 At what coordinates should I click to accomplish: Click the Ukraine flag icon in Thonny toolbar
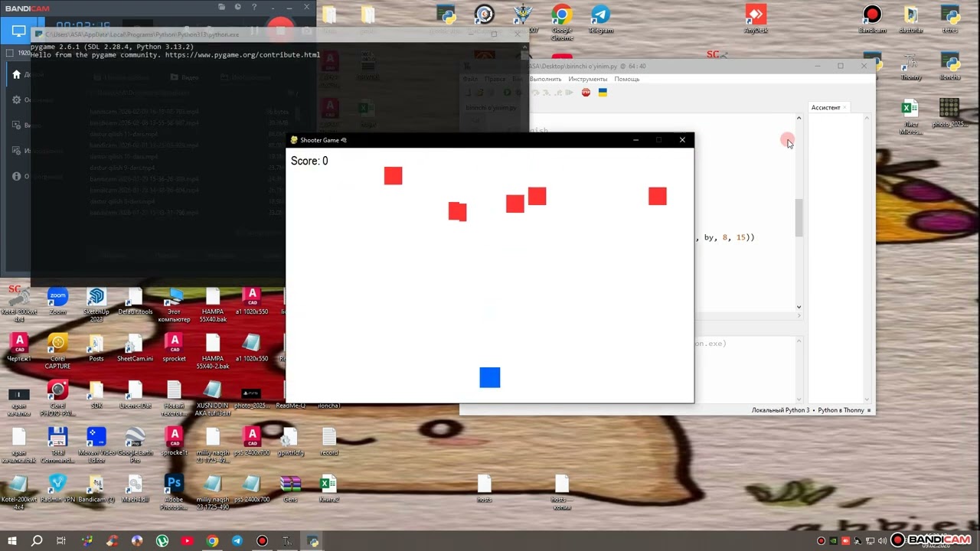tap(603, 93)
